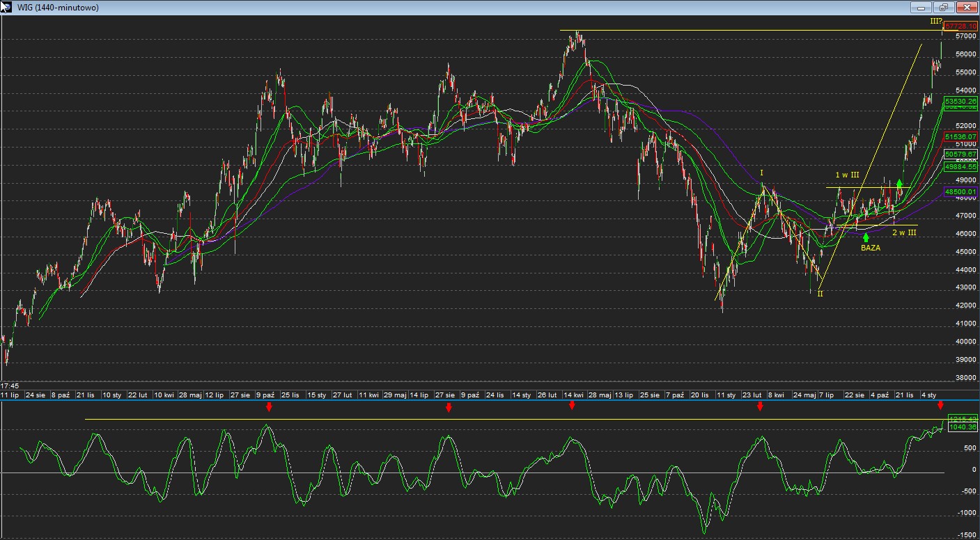Click the 49884.55 average value tag
980x540 pixels.
pos(961,167)
